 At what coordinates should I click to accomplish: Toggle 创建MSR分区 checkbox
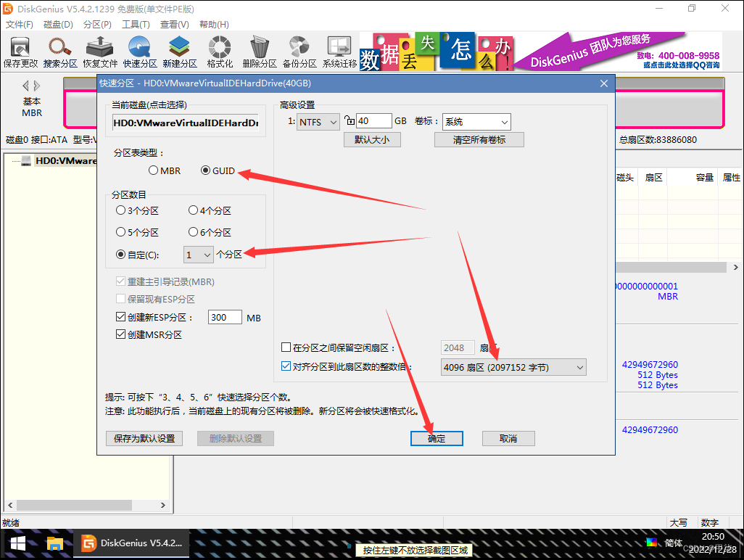(120, 334)
